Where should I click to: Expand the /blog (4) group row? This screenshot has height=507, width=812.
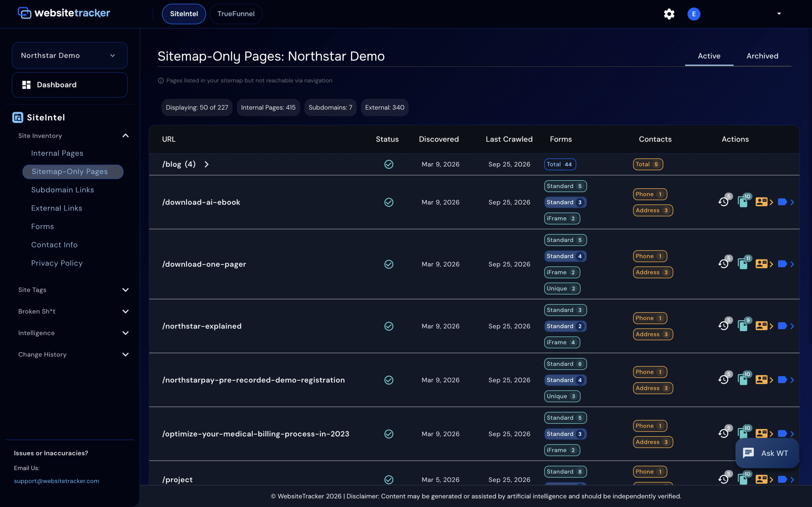(206, 164)
